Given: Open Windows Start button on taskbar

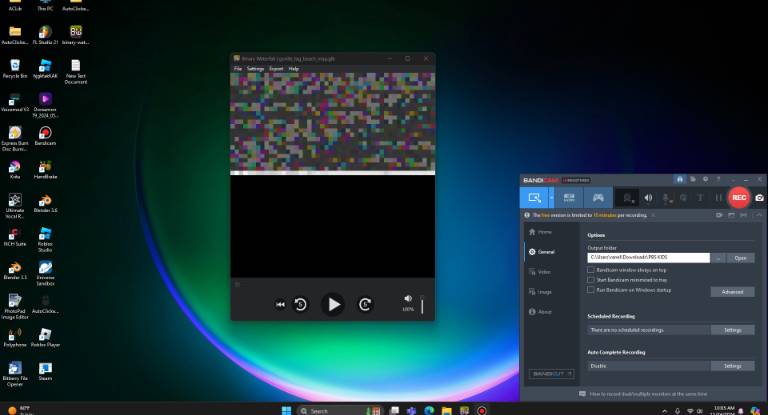Looking at the screenshot, I should coord(287,411).
